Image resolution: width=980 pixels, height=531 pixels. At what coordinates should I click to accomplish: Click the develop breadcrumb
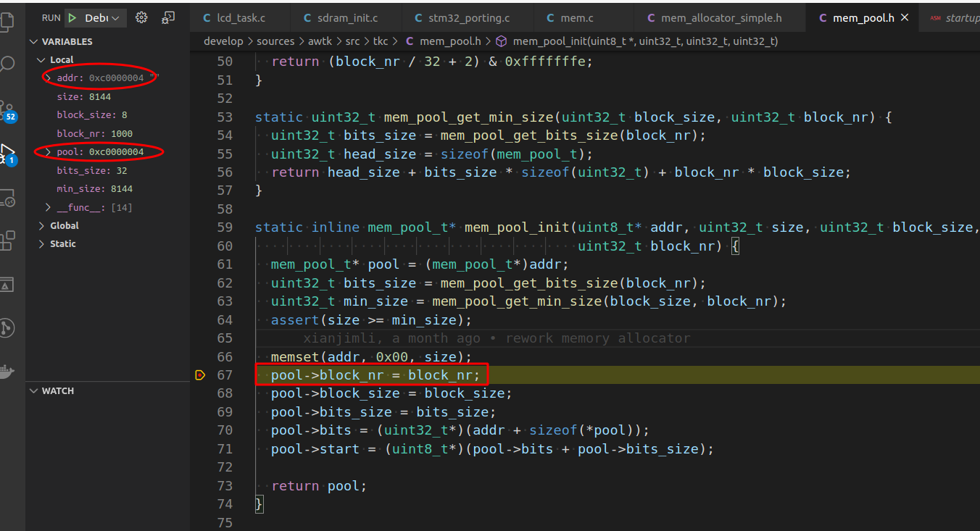pyautogui.click(x=223, y=41)
